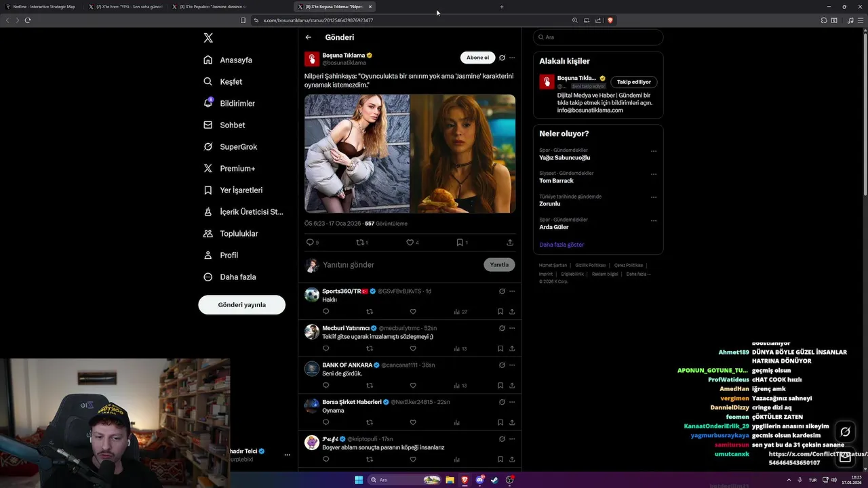This screenshot has height=488, width=868.
Task: Click Grok icon on Pufi's reply
Action: point(502,439)
